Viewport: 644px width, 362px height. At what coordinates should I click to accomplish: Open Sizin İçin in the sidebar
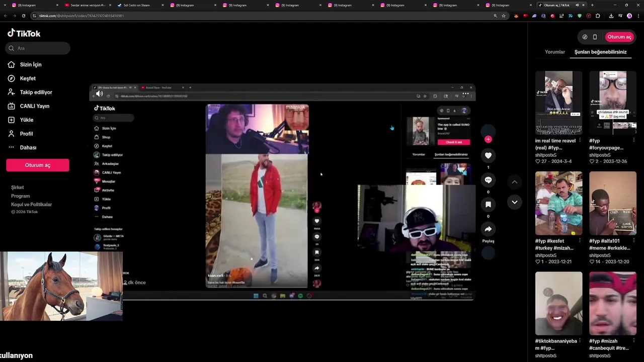pyautogui.click(x=31, y=64)
